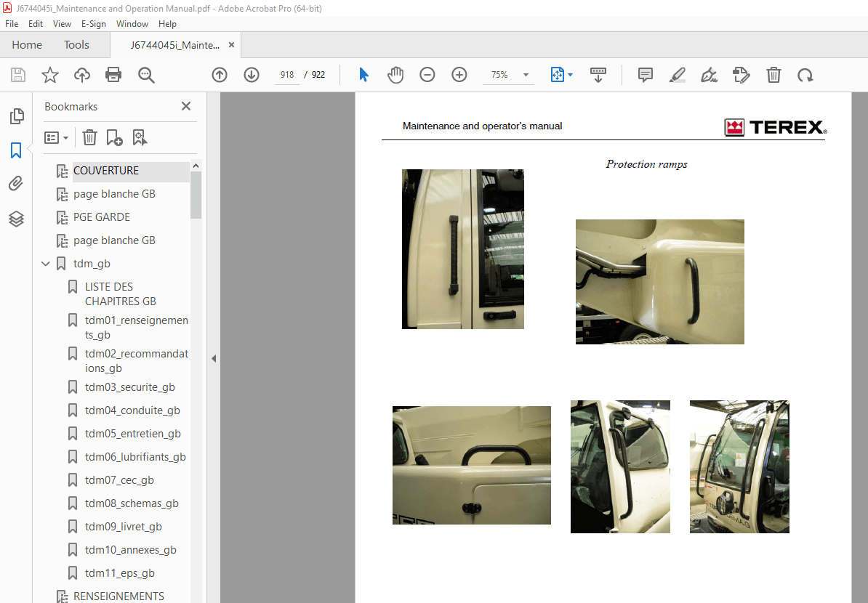The height and width of the screenshot is (603, 868).
Task: Collapse the tdm_gb bookmark
Action: pyautogui.click(x=46, y=264)
